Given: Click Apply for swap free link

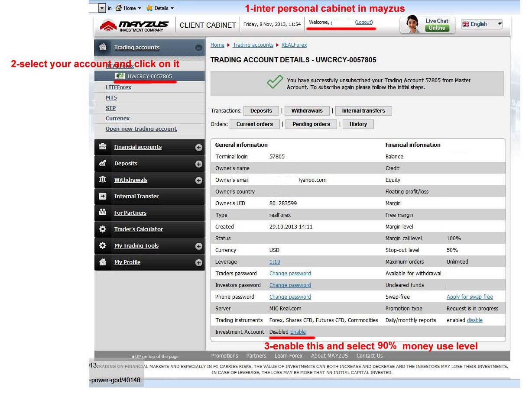Looking at the screenshot, I should 470,297.
